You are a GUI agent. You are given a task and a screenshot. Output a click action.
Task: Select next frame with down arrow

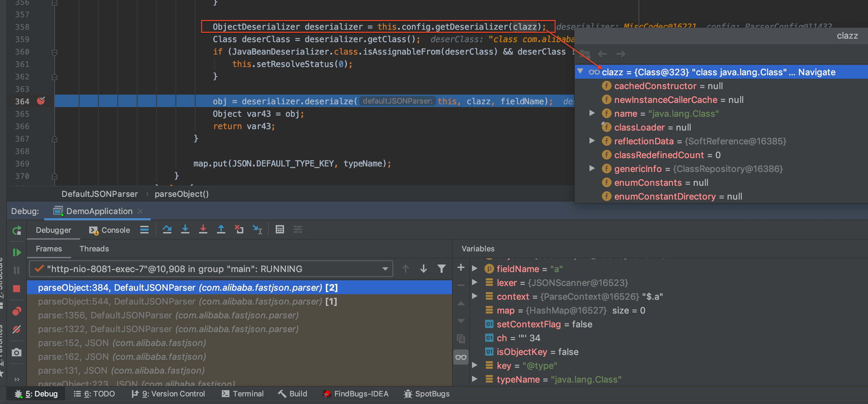(424, 269)
